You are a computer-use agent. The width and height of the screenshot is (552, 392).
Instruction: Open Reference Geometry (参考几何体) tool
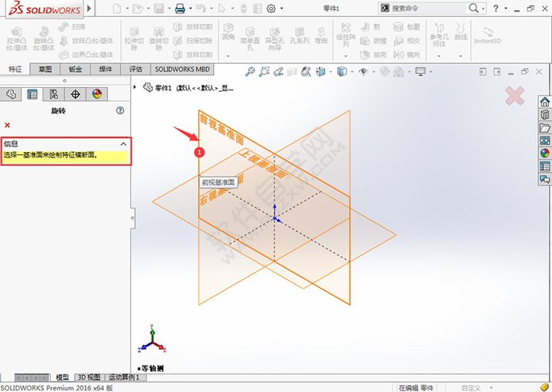[x=439, y=35]
